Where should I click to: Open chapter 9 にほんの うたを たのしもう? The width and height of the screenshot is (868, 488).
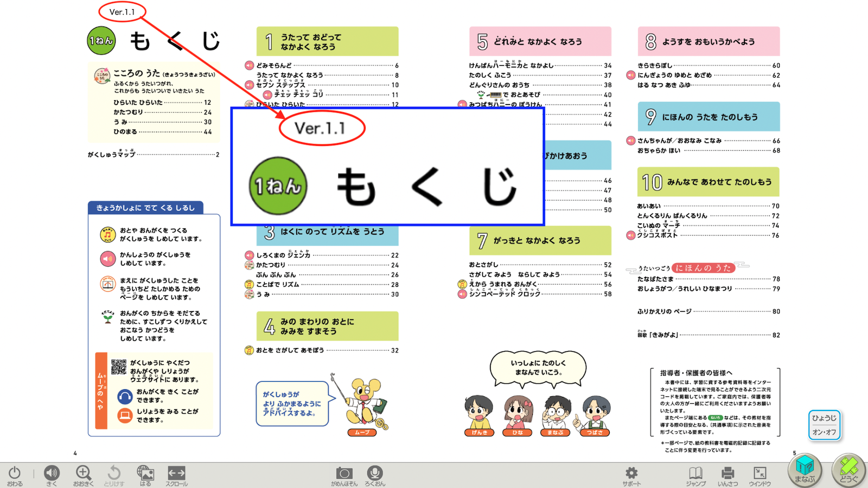point(709,117)
